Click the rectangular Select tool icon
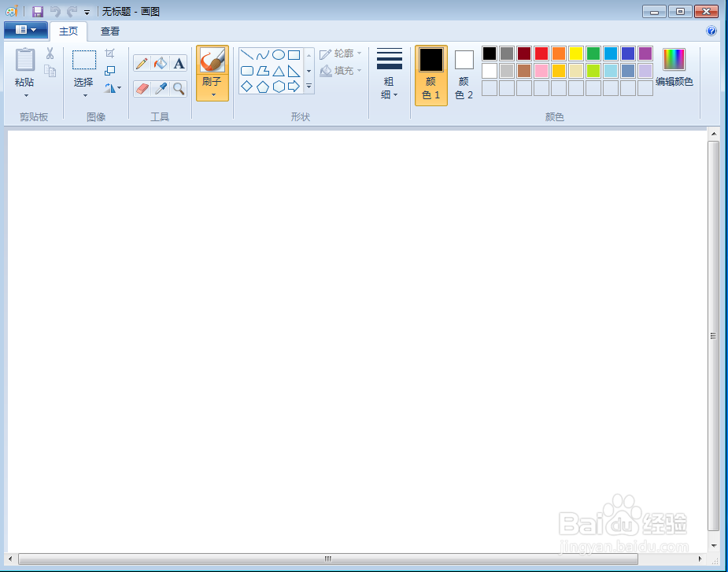728x572 pixels. pyautogui.click(x=84, y=61)
